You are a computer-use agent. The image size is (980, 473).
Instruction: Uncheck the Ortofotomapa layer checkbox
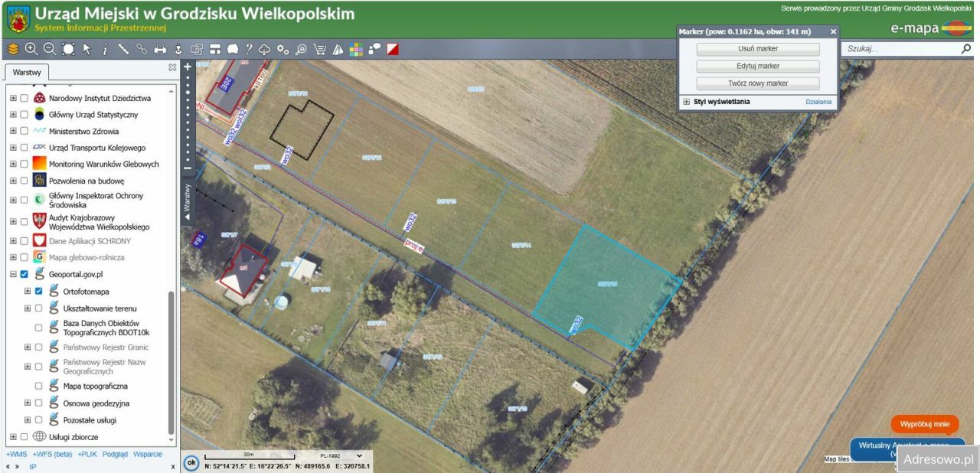(39, 291)
